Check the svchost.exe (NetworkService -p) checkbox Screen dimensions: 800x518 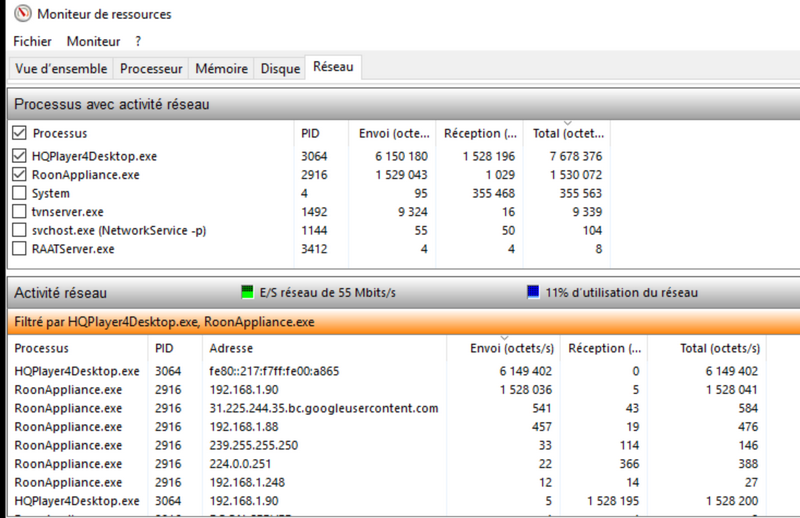click(19, 230)
